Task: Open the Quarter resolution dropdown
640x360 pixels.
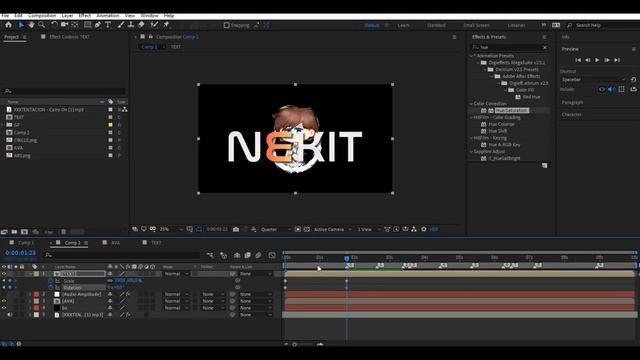Action: [x=276, y=229]
